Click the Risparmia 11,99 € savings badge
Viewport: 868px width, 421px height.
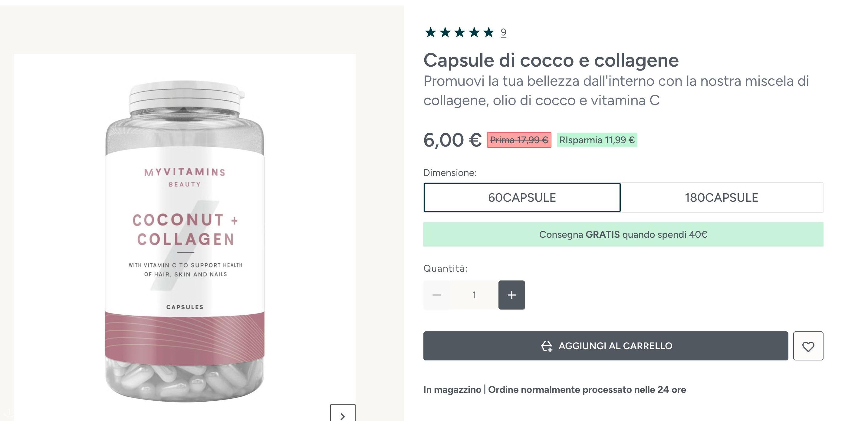(x=597, y=140)
